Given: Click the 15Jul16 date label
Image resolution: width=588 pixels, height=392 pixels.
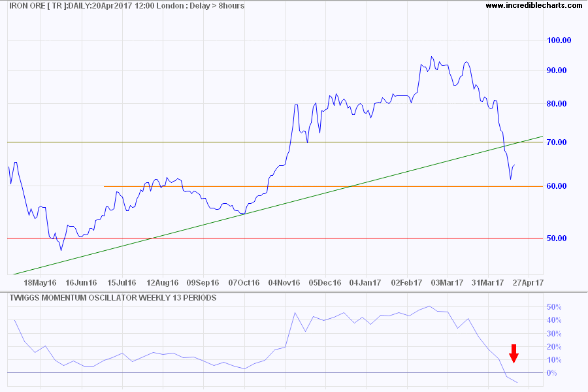Looking at the screenshot, I should (122, 282).
